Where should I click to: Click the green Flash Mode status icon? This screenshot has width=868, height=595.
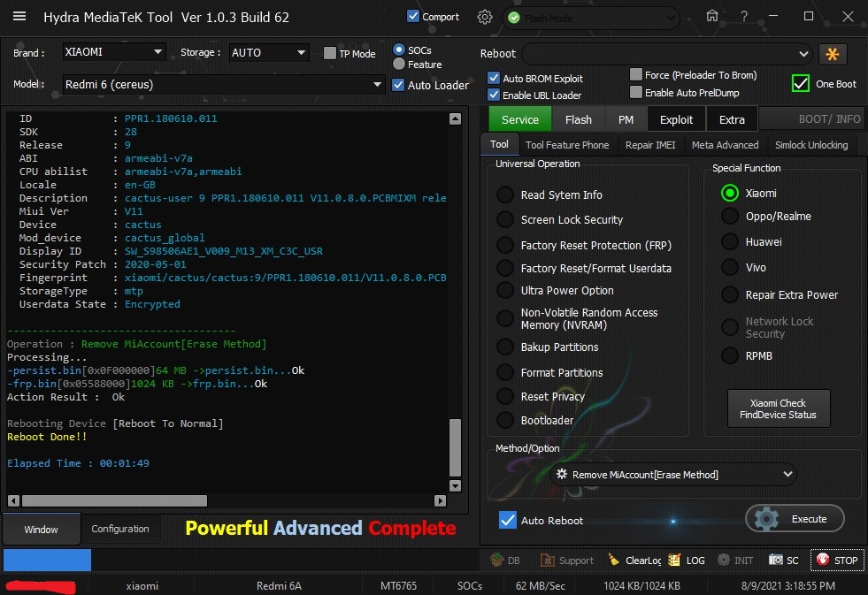pyautogui.click(x=514, y=19)
